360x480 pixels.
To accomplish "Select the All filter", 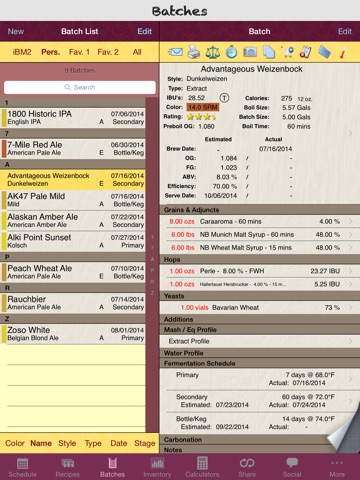I will point(137,52).
